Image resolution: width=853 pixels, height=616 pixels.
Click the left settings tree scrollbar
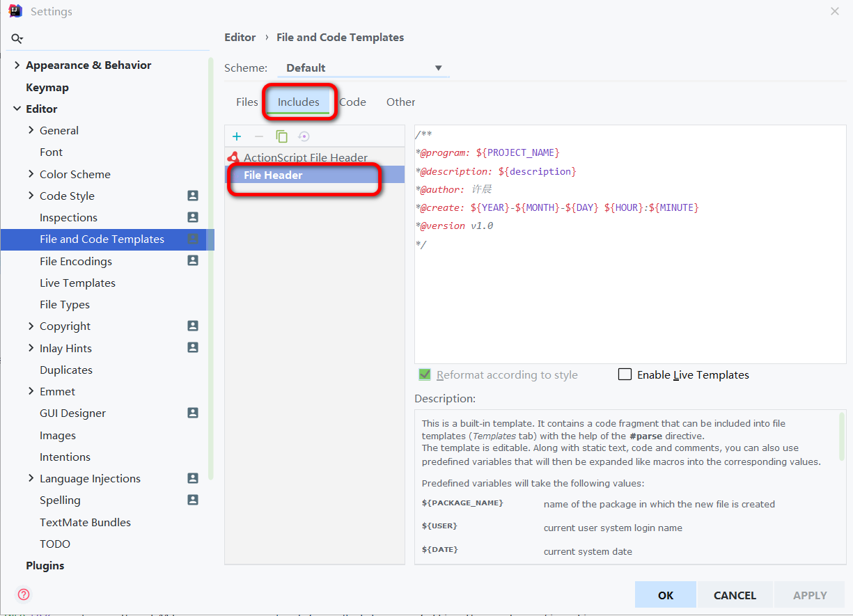click(211, 268)
